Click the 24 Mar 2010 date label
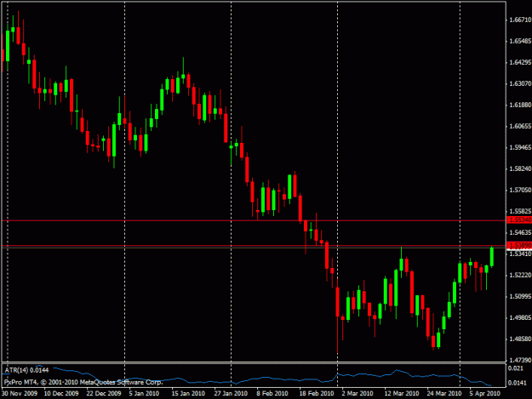532x399 pixels. [443, 394]
